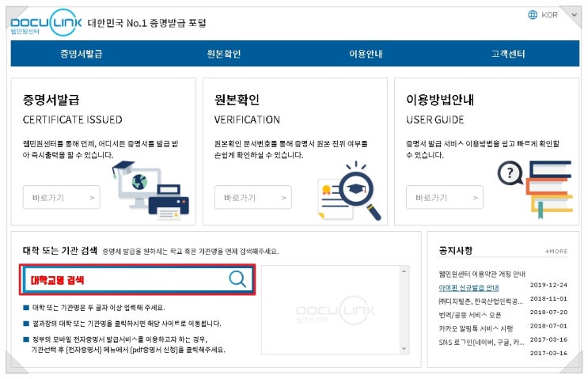Open +MORE notices link

click(x=556, y=251)
